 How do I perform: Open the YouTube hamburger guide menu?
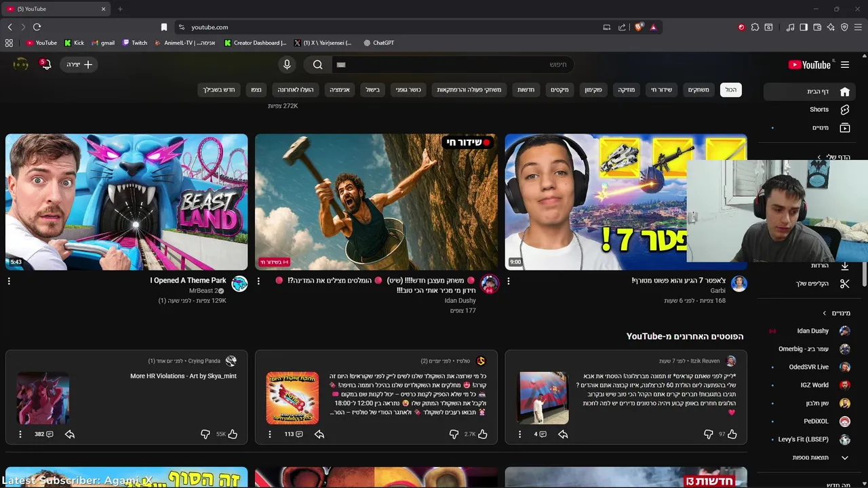pyautogui.click(x=845, y=65)
